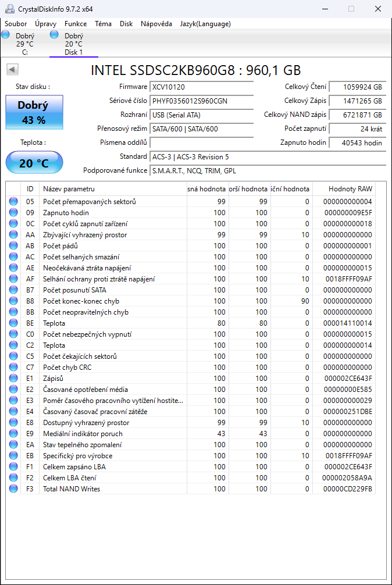Viewport: 392px width, 585px height.
Task: Click status orb in row AE Neočekávaná ztráta napájení
Action: (13, 268)
